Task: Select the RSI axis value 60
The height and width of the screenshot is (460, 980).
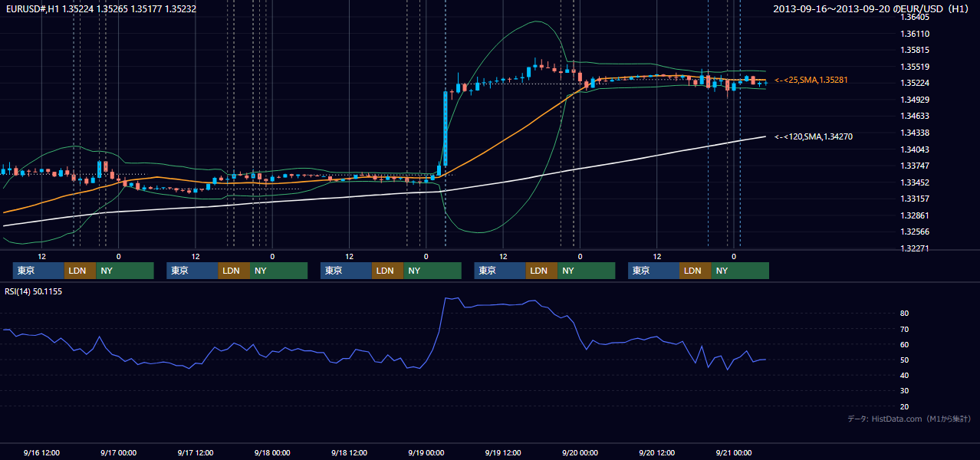Action: click(904, 344)
